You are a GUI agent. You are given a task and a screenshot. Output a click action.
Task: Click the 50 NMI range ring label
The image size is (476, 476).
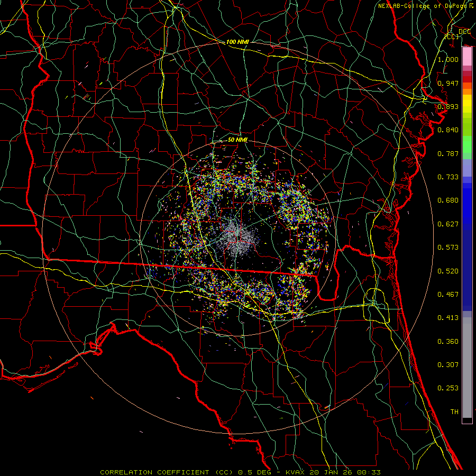[237, 140]
